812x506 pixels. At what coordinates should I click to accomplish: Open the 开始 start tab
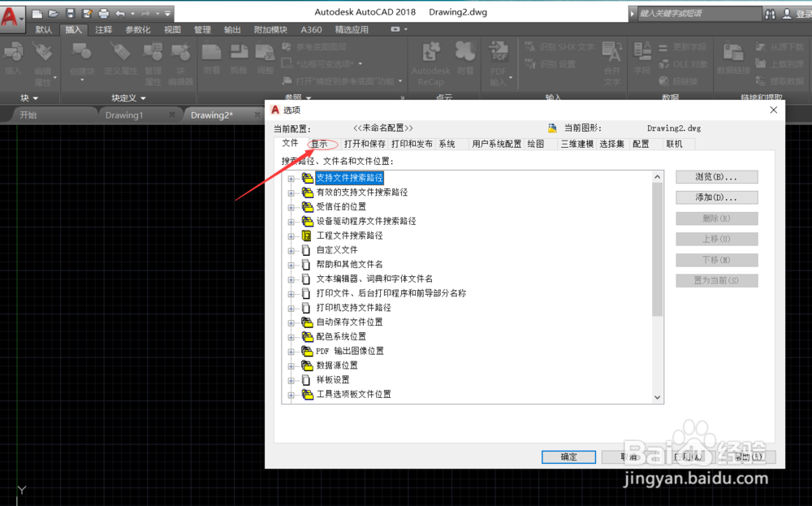pyautogui.click(x=28, y=115)
